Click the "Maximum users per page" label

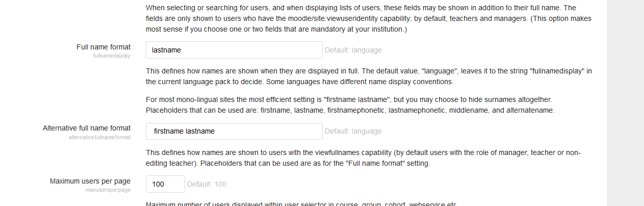click(x=90, y=181)
